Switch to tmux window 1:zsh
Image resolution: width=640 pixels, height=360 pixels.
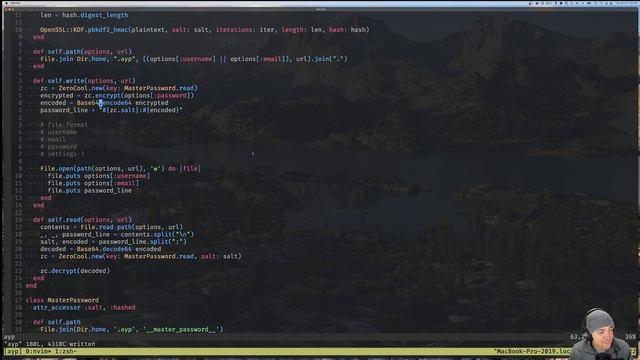(65, 351)
